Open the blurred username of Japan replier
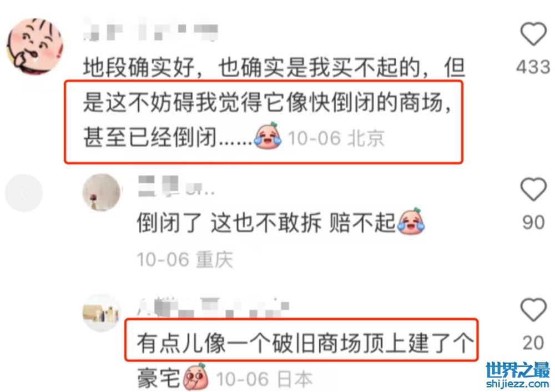The image size is (555, 392). click(214, 308)
